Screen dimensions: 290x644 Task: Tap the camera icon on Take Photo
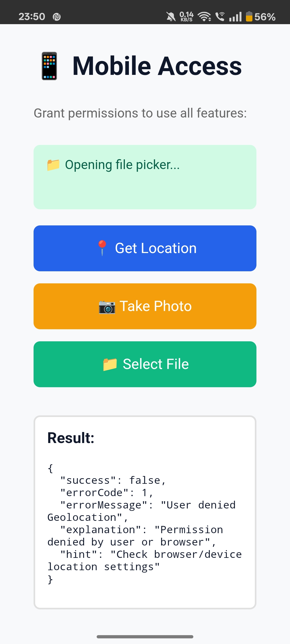[107, 307]
